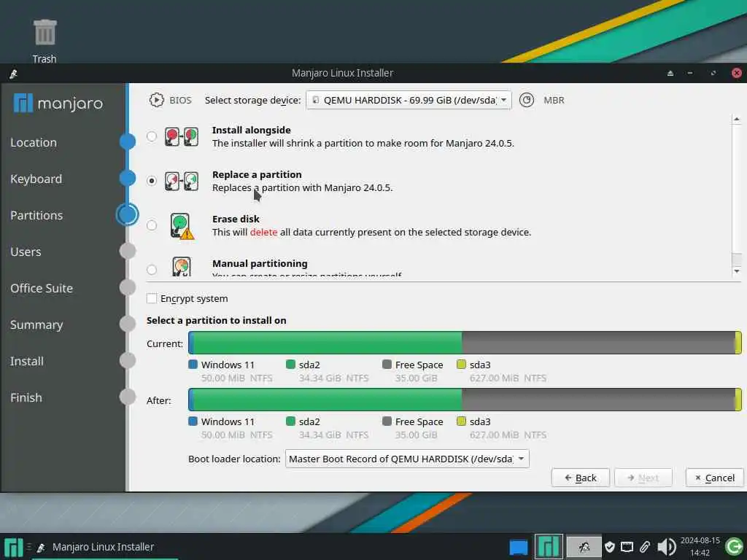Screen dimensions: 747x560
Task: Click the Back button
Action: 580,478
